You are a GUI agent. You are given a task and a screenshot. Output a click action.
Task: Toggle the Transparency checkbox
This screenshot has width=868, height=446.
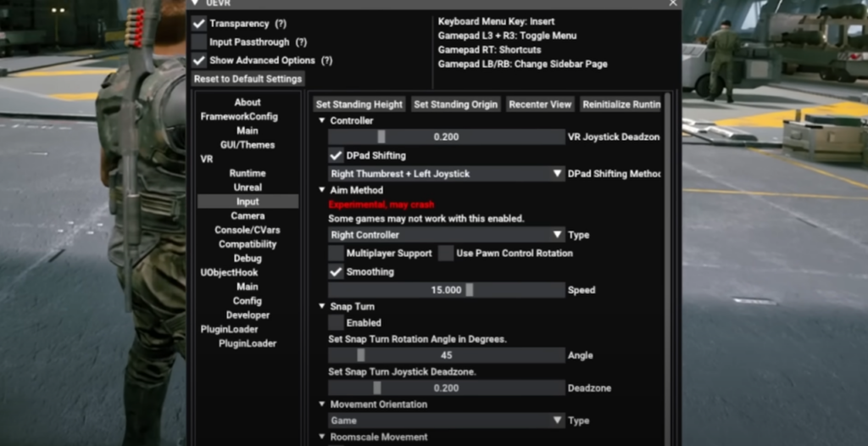(199, 24)
